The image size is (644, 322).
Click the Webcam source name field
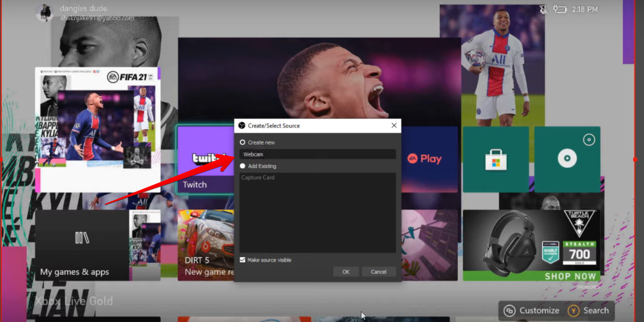click(318, 154)
